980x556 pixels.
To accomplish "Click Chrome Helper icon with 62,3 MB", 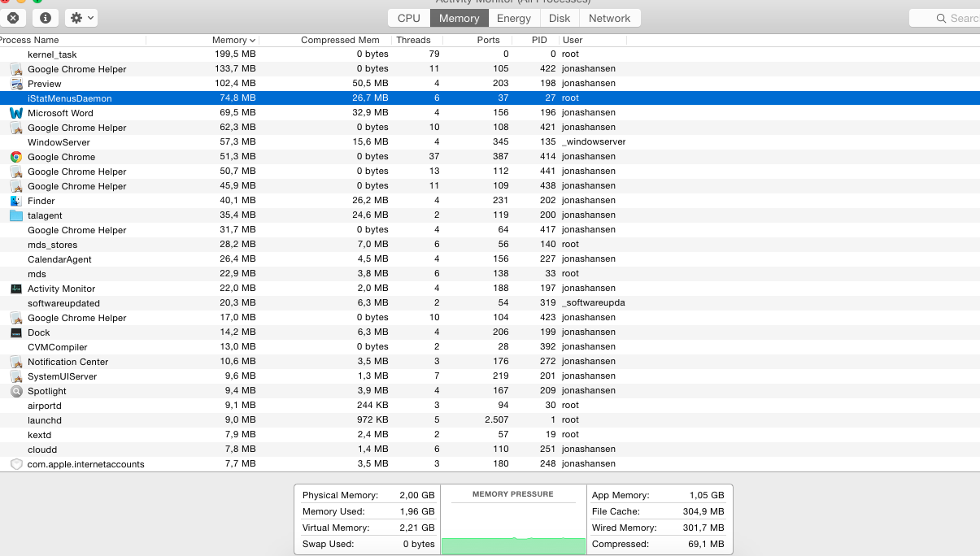I will [x=16, y=128].
